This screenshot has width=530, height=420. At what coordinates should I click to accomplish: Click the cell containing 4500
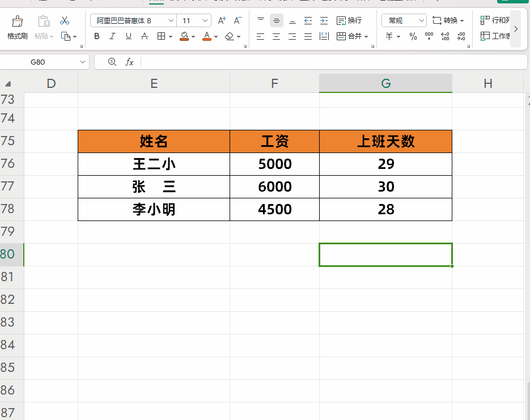[274, 209]
